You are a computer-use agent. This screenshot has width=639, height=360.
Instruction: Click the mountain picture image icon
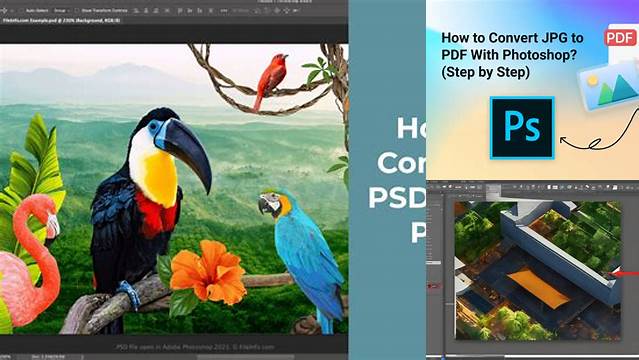(x=609, y=86)
